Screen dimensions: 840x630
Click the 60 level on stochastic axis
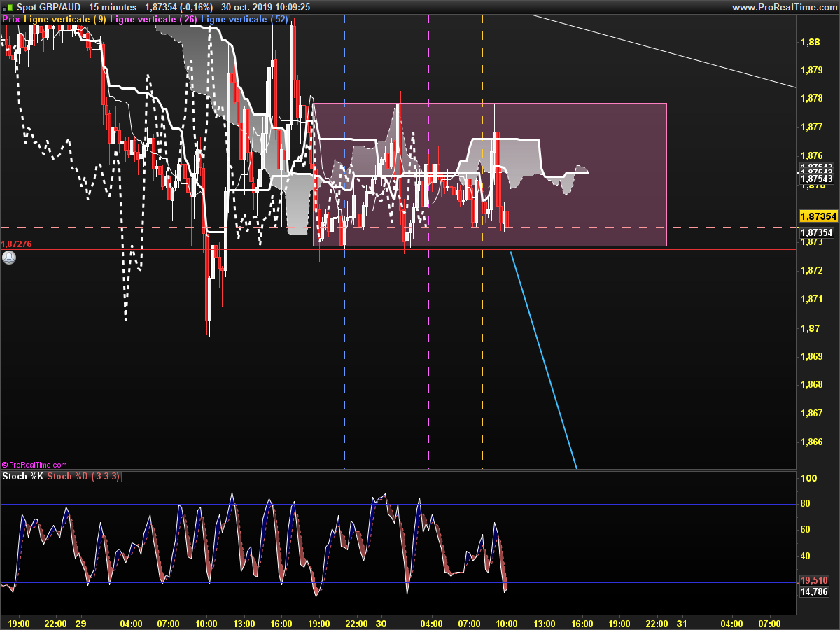pyautogui.click(x=806, y=530)
